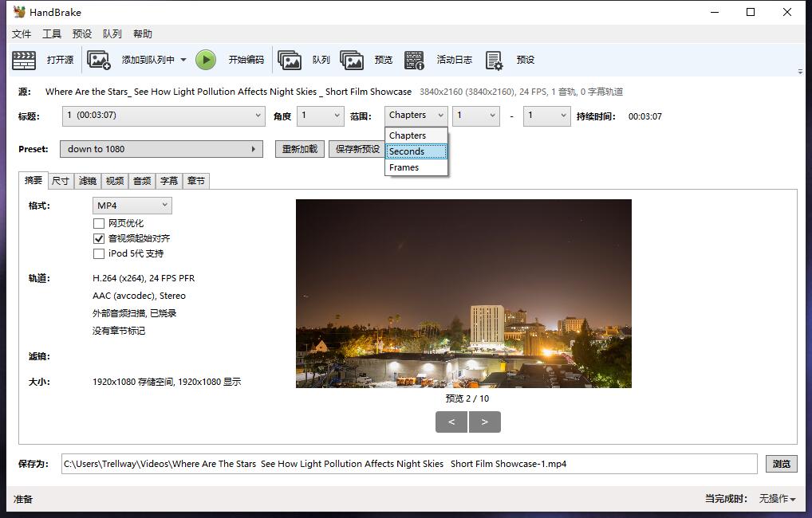Open the 文件 menu
The width and height of the screenshot is (812, 518).
(x=22, y=34)
